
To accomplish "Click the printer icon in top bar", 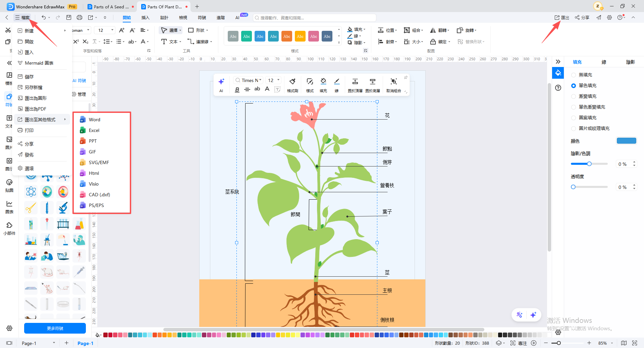I will [79, 17].
